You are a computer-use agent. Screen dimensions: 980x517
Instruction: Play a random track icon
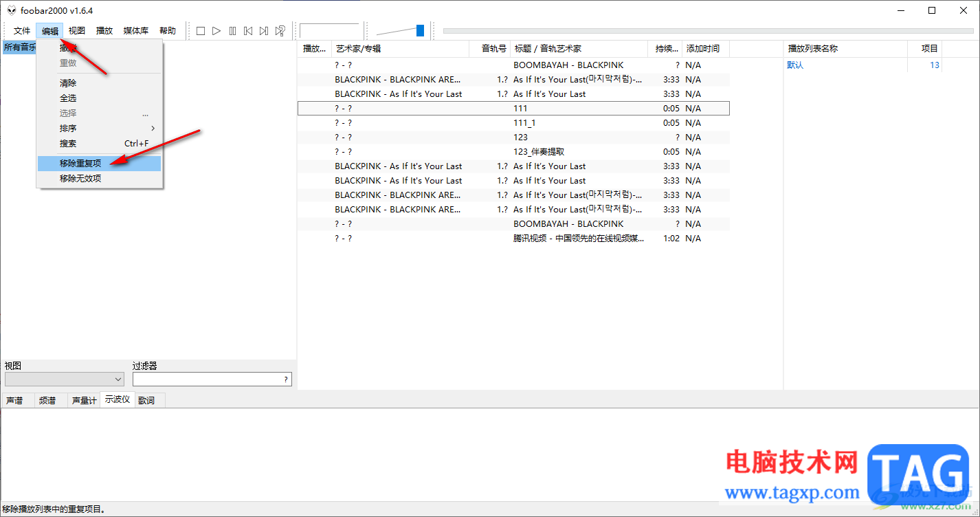[280, 31]
